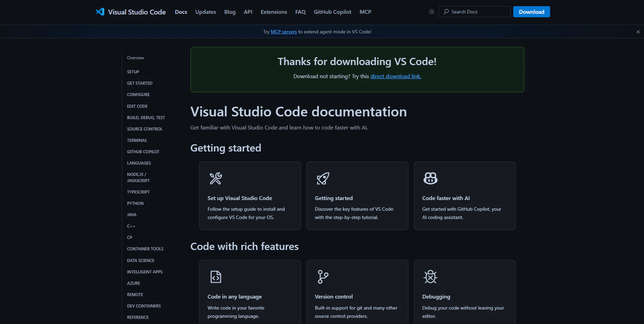644x324 pixels.
Task: Expand the AZURE sidebar section
Action: (x=133, y=283)
